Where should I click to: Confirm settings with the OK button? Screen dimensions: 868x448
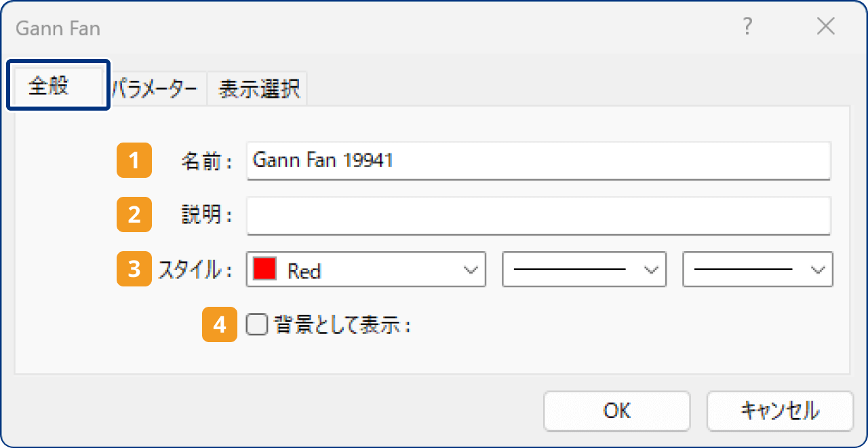point(616,411)
